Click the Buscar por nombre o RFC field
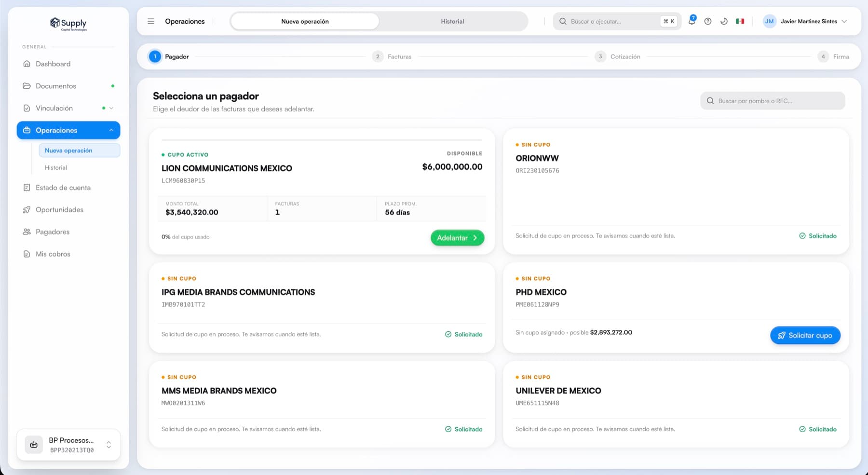 click(x=773, y=101)
